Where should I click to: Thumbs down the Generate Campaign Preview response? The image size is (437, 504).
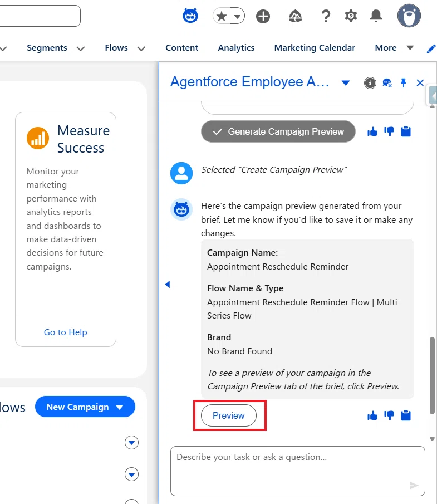tap(389, 131)
